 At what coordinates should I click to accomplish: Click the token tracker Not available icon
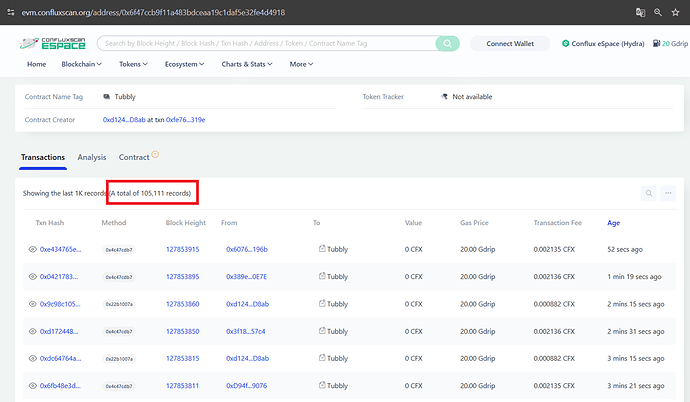(x=444, y=97)
